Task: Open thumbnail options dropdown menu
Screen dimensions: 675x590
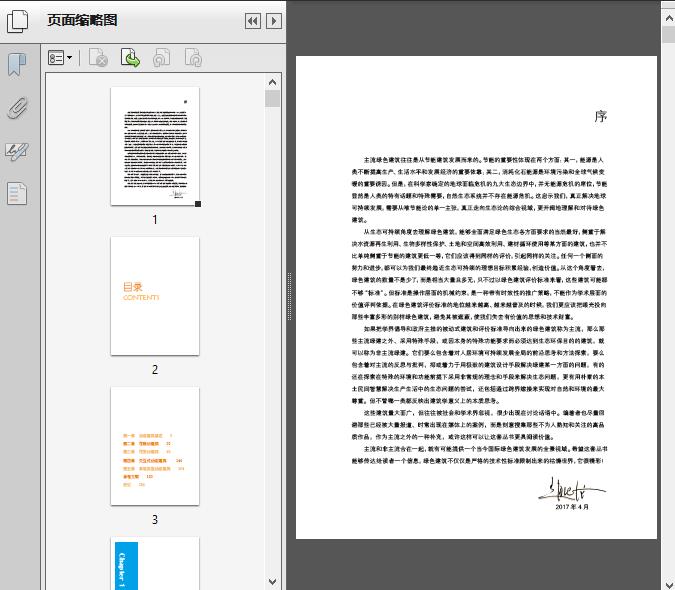Action: click(x=60, y=58)
